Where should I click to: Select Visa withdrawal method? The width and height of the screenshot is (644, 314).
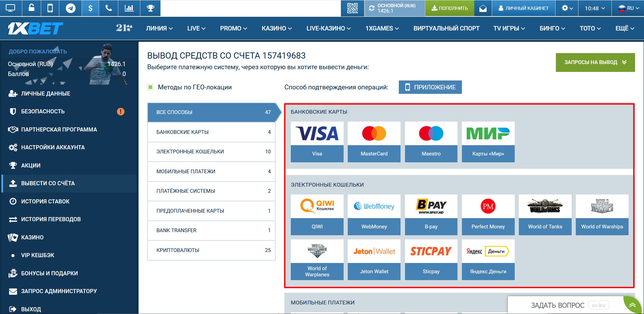[317, 142]
